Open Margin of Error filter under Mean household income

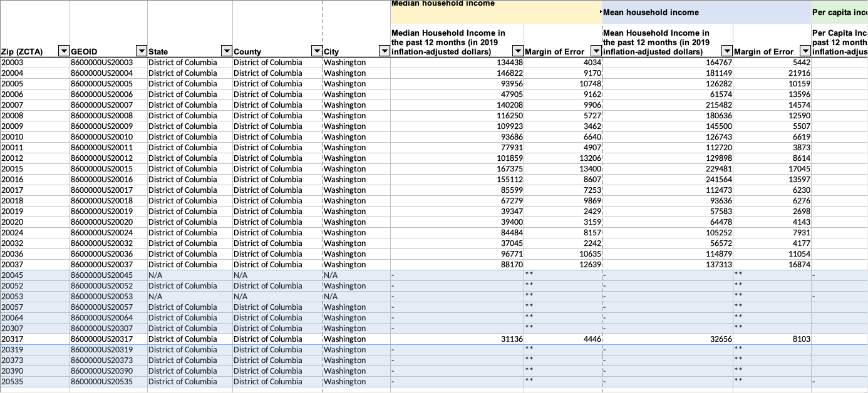point(805,51)
